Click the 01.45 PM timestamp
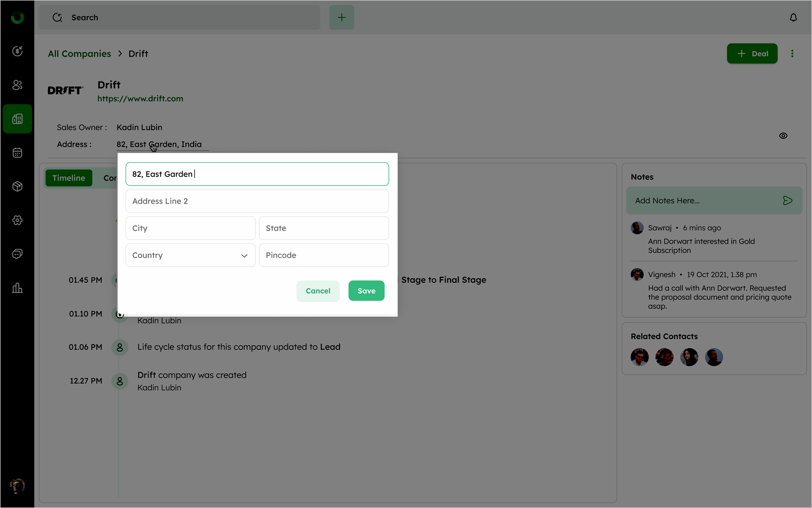 click(86, 280)
